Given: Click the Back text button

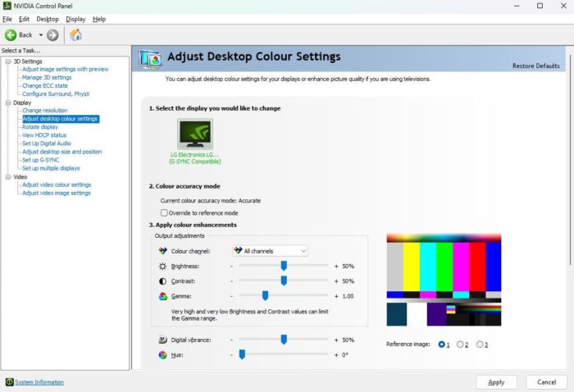Looking at the screenshot, I should click(25, 35).
